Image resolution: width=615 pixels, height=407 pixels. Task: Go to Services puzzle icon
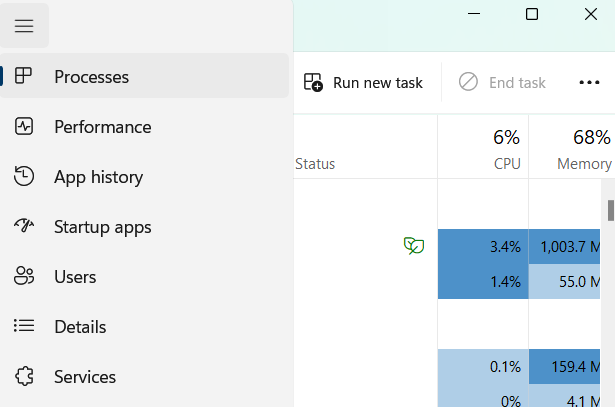click(x=24, y=377)
